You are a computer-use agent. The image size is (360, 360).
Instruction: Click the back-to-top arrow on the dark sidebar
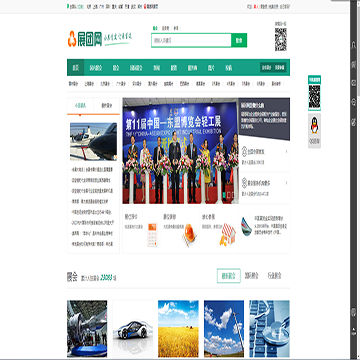354,331
